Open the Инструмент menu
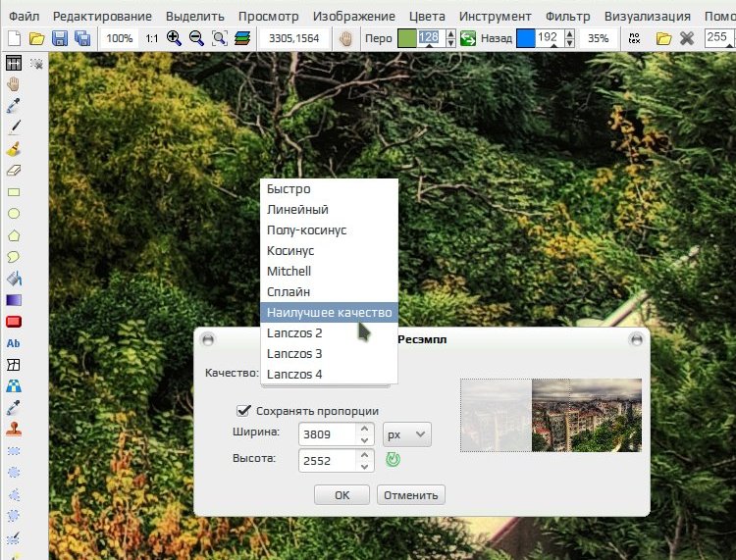The height and width of the screenshot is (560, 736). coord(496,16)
